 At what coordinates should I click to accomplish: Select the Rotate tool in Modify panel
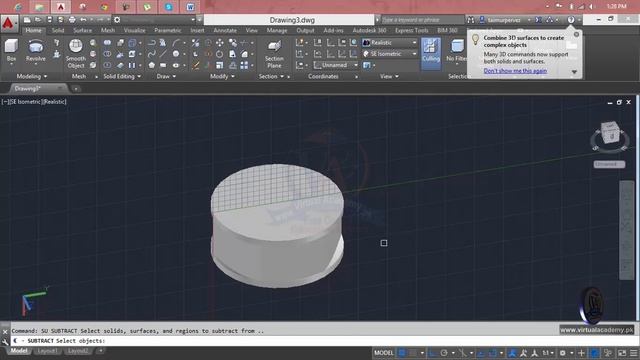click(220, 54)
